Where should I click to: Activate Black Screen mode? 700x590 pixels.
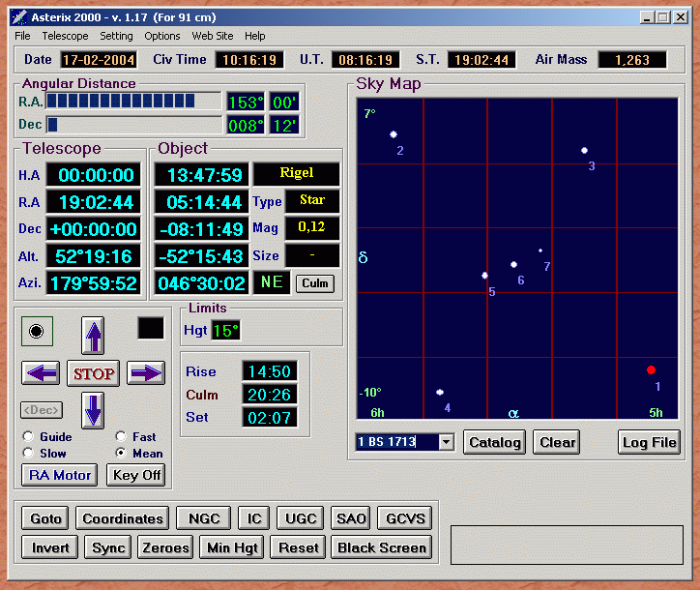coord(382,547)
